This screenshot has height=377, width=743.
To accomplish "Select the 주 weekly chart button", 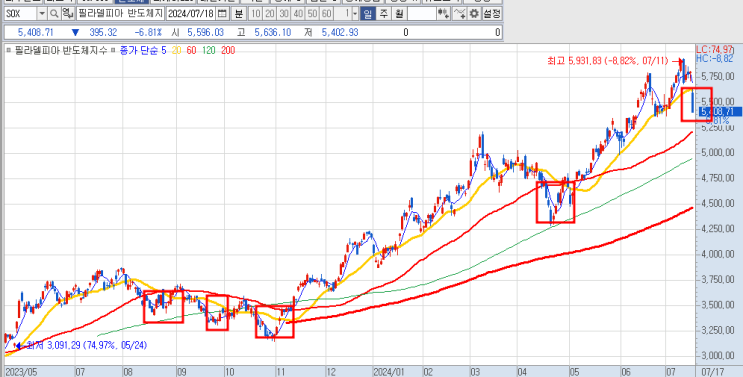I will 383,14.
